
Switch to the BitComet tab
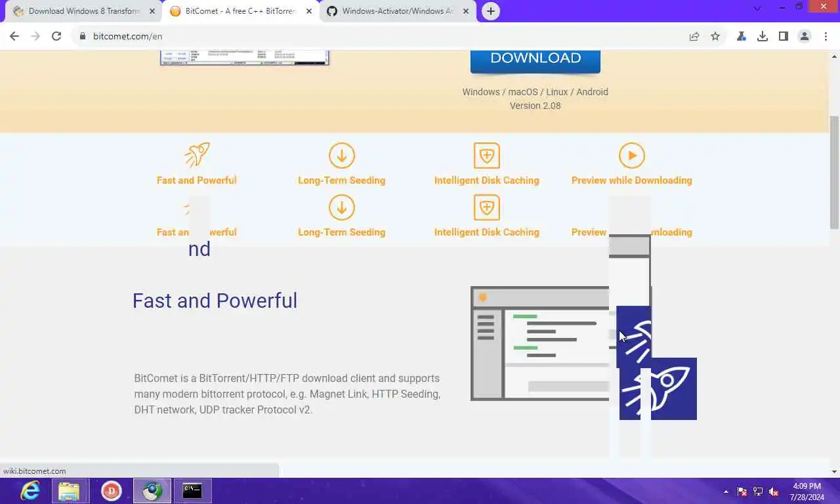(x=241, y=11)
